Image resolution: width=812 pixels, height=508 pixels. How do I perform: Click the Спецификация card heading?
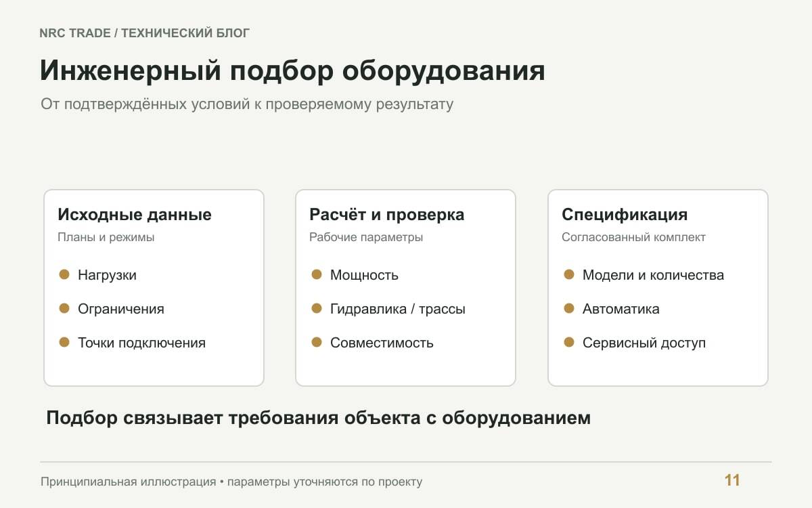[x=625, y=215]
